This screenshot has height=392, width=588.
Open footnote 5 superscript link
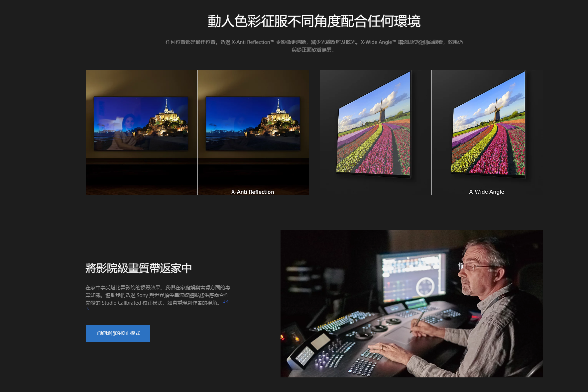click(x=88, y=309)
